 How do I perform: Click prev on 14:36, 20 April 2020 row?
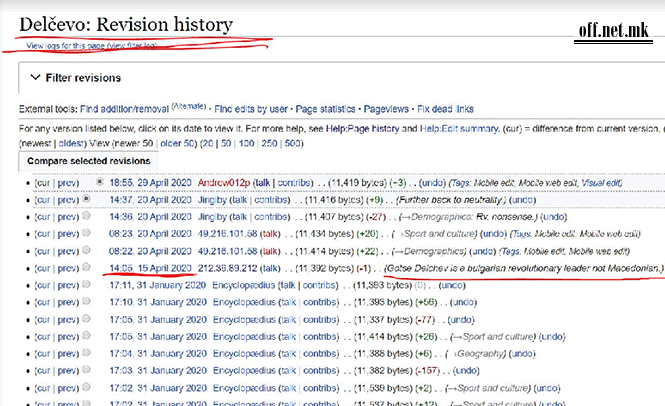pos(67,217)
